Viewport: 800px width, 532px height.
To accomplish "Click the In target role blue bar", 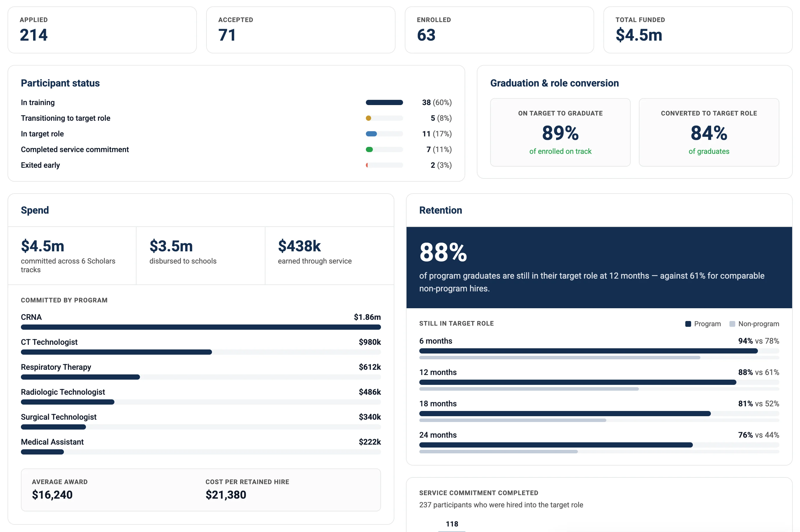I will tap(371, 134).
